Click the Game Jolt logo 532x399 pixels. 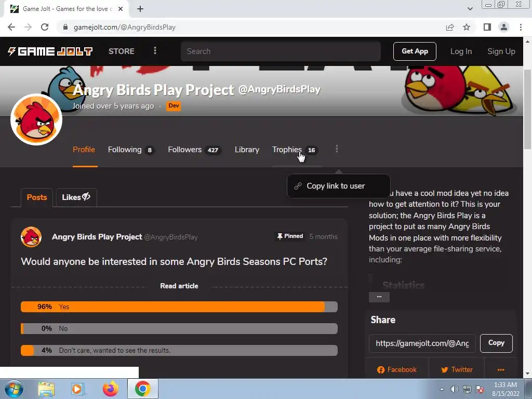pyautogui.click(x=50, y=51)
